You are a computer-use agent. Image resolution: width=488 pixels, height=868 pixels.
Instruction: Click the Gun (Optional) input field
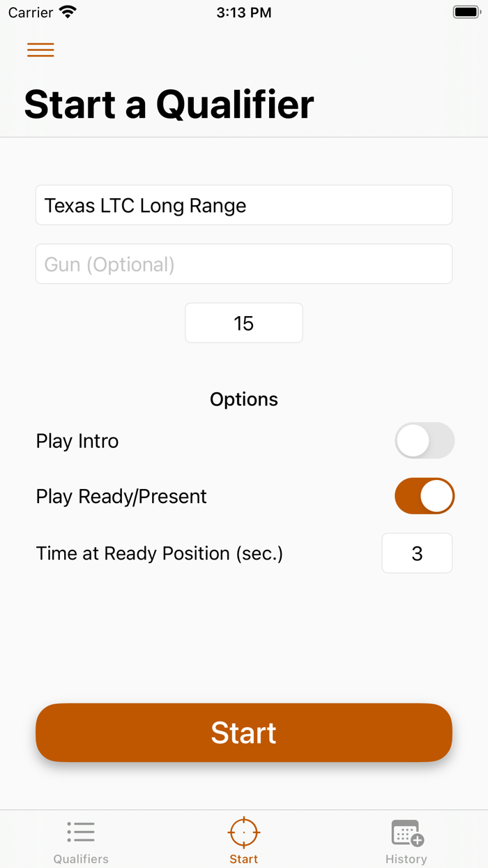244,264
